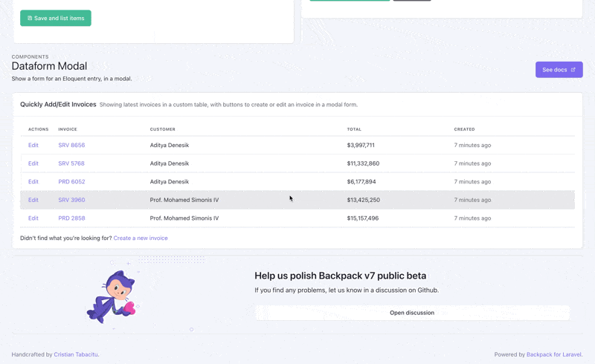The image size is (595, 364).
Task: Open the Backpack for Laravel footer link
Action: tap(554, 355)
